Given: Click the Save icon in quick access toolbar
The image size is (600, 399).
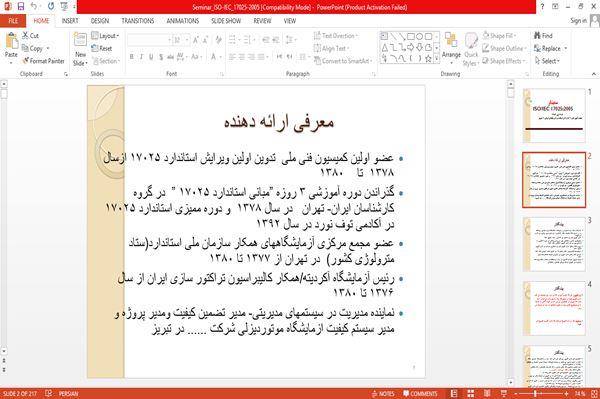Looking at the screenshot, I should 21,6.
